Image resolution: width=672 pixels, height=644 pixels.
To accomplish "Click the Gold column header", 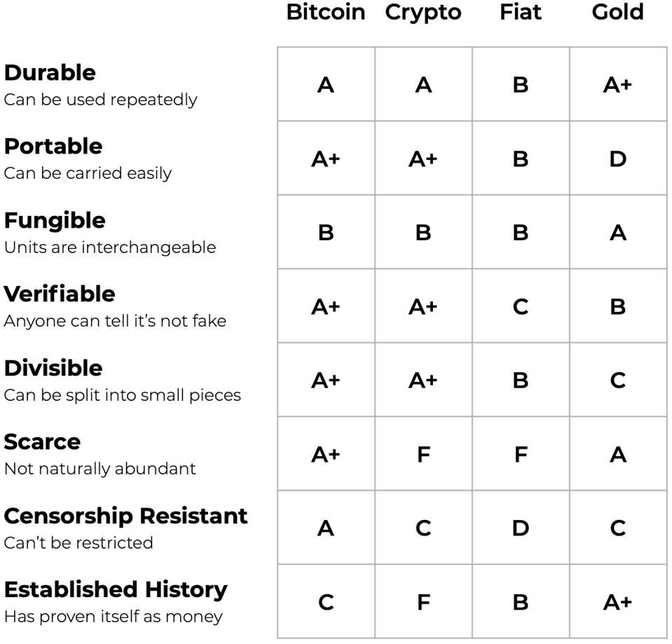I will (617, 12).
